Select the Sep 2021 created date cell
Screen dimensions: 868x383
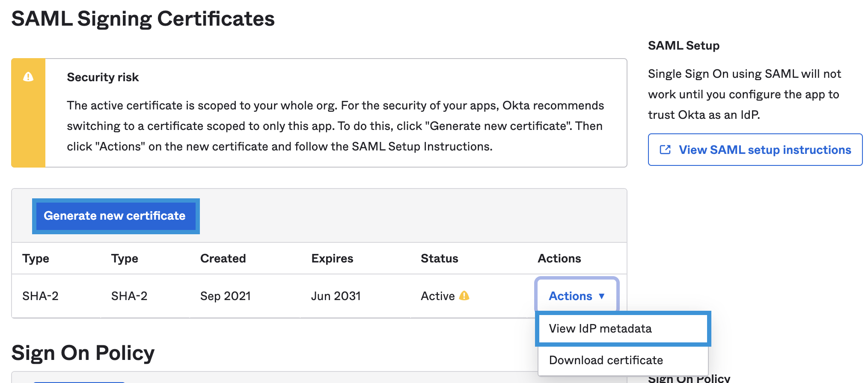pos(225,296)
